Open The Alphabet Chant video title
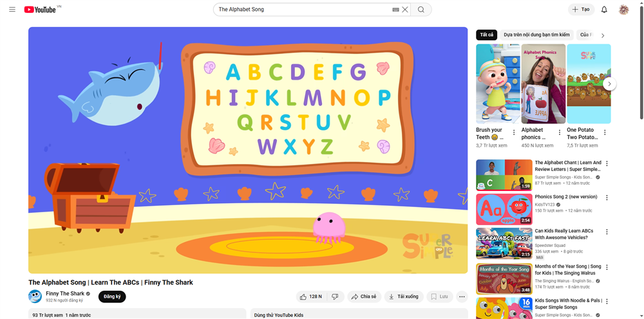This screenshot has width=644, height=319. 567,166
